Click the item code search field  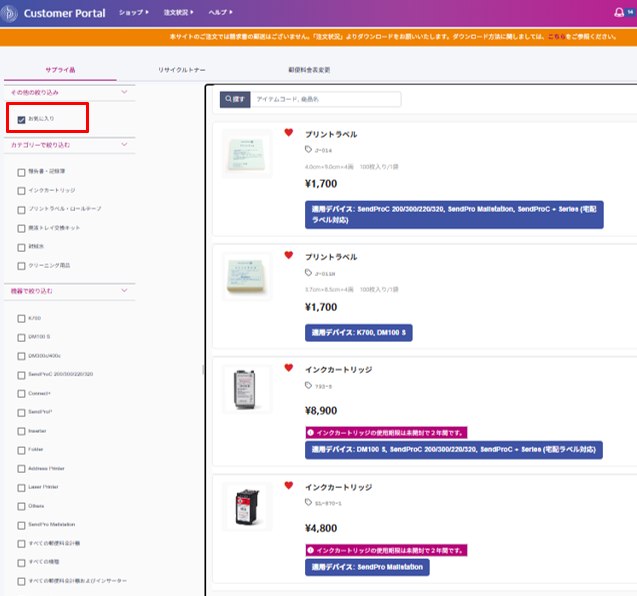click(x=325, y=100)
